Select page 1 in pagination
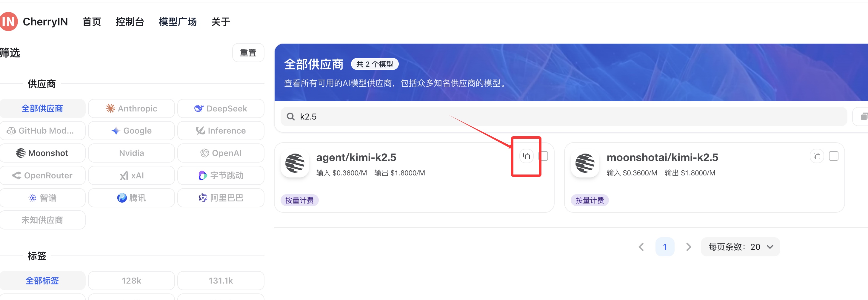Screen dimensions: 868x300 pyautogui.click(x=664, y=247)
